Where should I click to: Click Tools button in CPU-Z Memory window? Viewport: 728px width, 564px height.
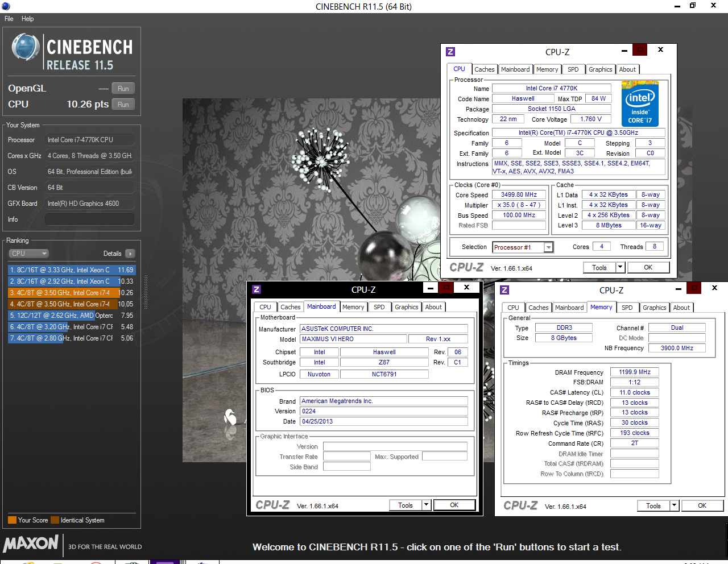[x=653, y=505]
